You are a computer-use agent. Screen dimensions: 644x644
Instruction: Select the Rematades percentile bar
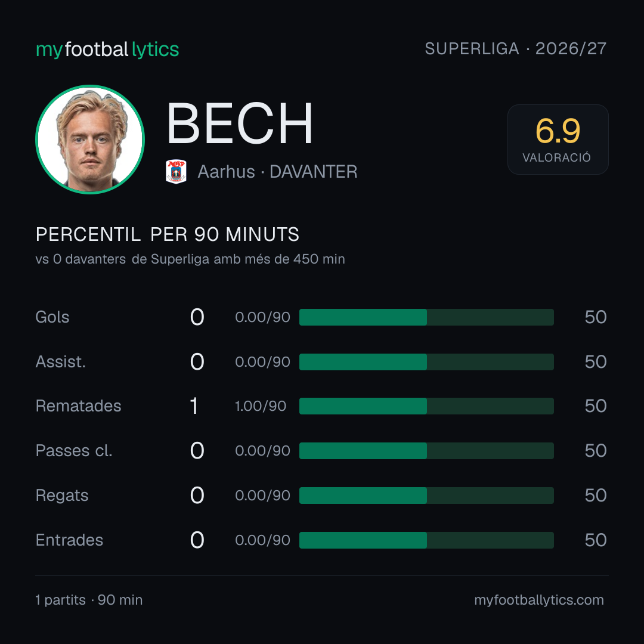tap(426, 406)
